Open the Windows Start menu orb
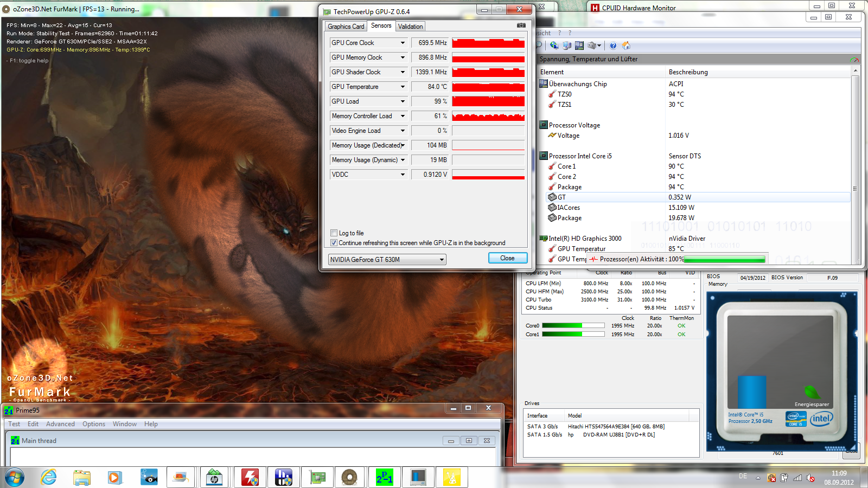Image resolution: width=868 pixels, height=488 pixels. click(x=15, y=478)
